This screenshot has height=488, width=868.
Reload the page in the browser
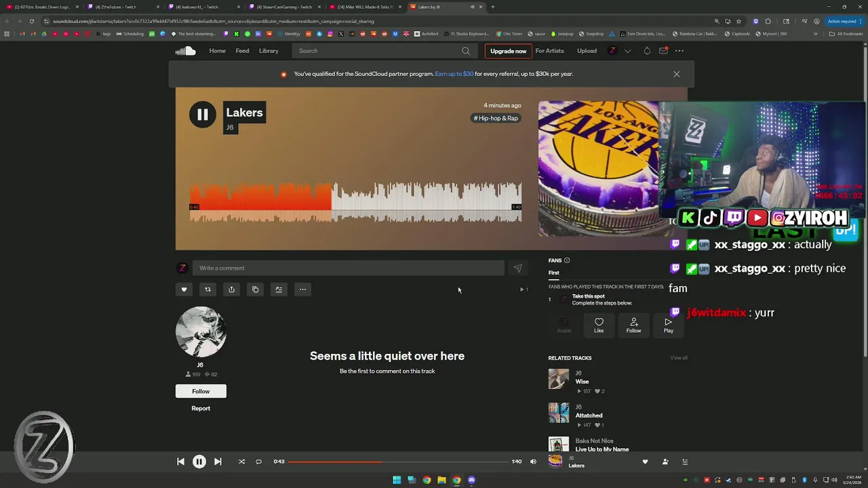tap(31, 21)
